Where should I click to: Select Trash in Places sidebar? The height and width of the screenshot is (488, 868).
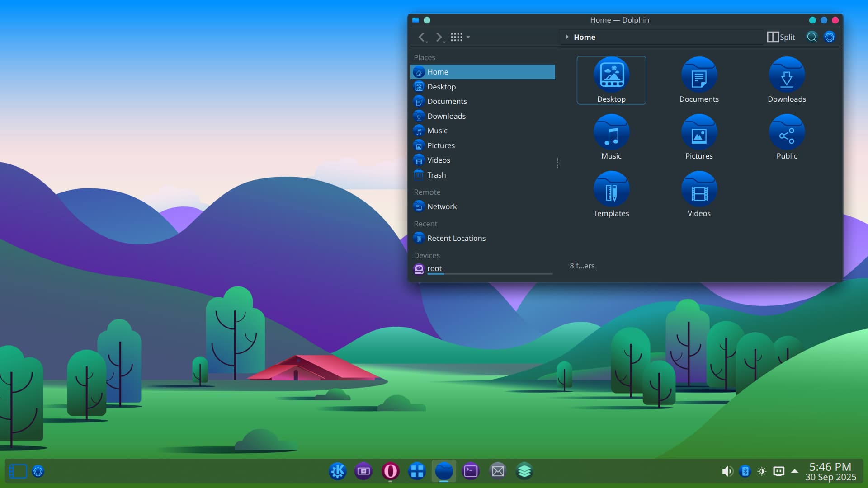pyautogui.click(x=436, y=175)
